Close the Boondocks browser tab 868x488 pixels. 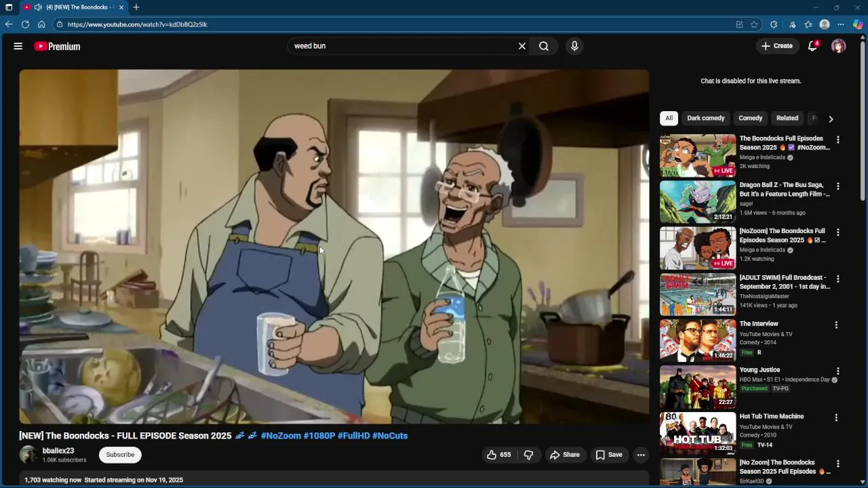pos(121,7)
